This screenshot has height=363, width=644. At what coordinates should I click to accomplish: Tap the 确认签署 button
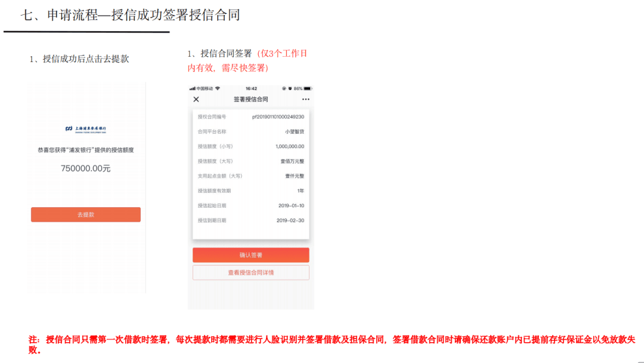[x=251, y=255]
